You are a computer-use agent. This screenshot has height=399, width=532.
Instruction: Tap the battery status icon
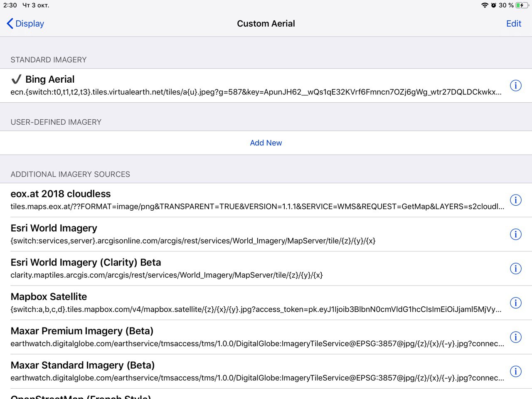point(522,5)
